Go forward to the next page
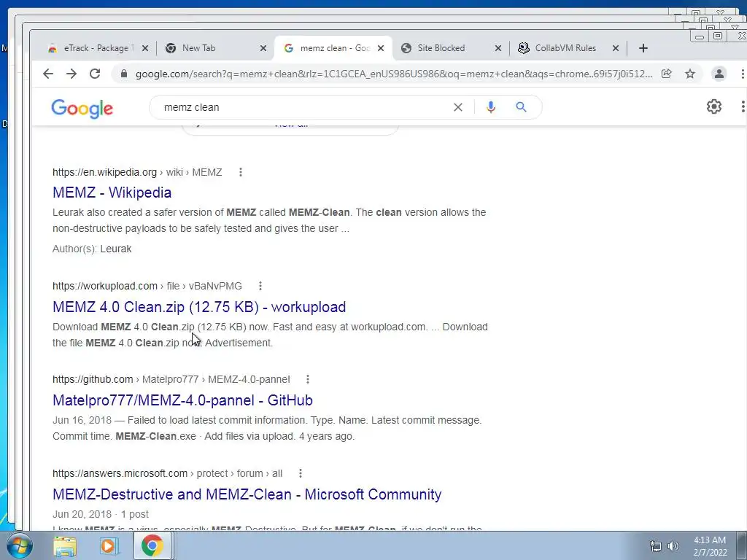 pos(71,74)
